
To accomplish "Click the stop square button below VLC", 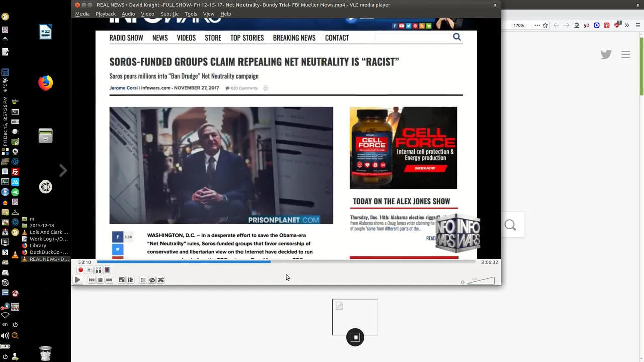I will (355, 337).
